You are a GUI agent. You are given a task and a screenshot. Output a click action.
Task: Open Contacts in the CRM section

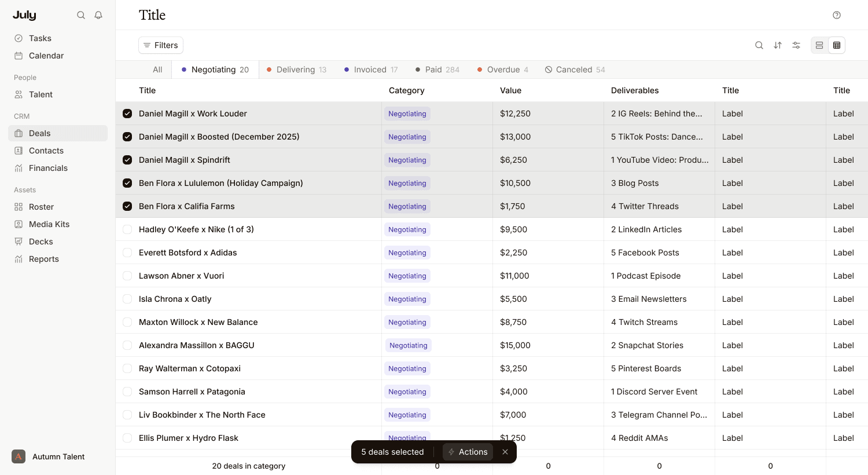coord(58,151)
